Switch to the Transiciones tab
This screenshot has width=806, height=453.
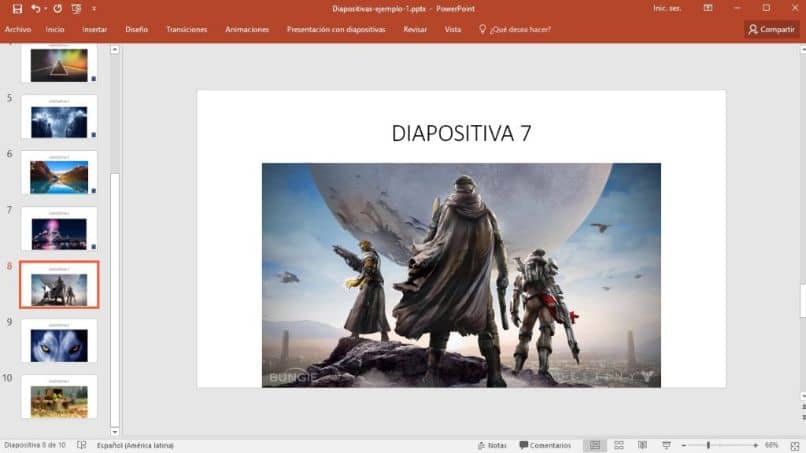pos(186,29)
